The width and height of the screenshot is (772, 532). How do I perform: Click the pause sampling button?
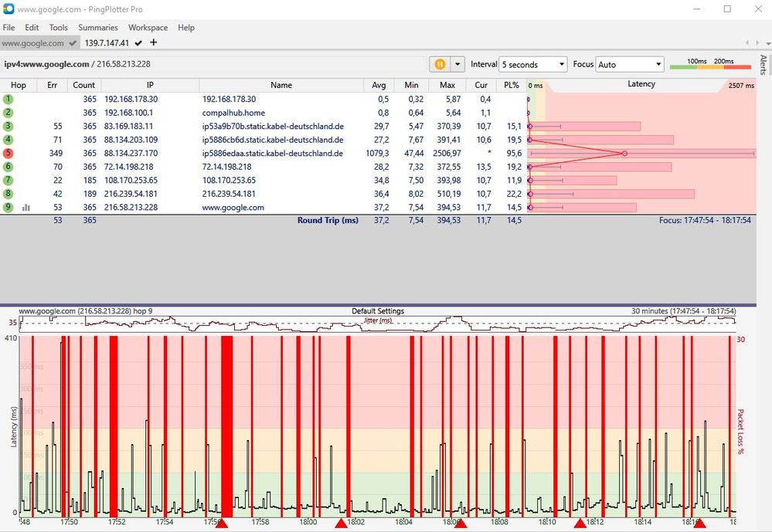click(x=439, y=64)
